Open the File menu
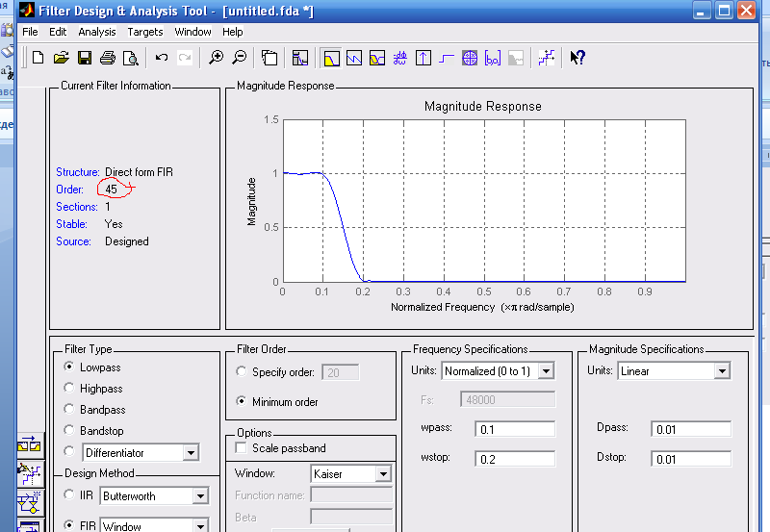The width and height of the screenshot is (770, 532). click(30, 32)
